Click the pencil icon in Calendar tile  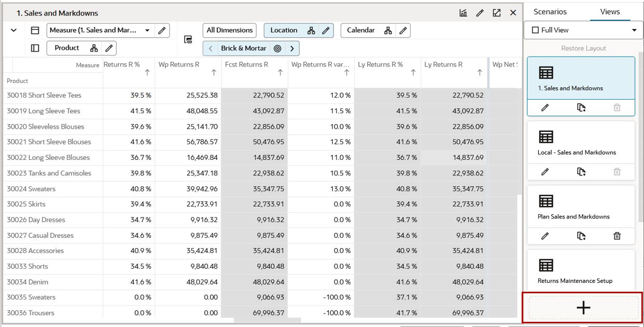click(403, 31)
